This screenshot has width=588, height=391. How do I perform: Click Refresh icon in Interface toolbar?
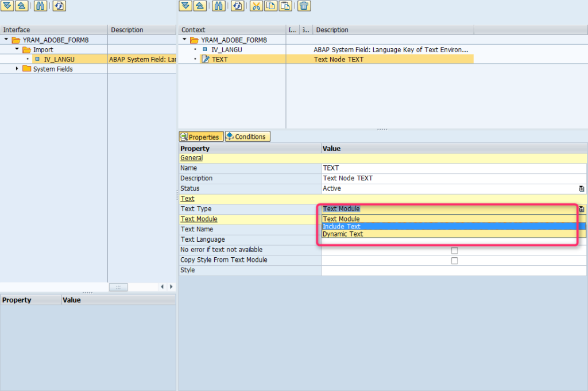coord(59,6)
